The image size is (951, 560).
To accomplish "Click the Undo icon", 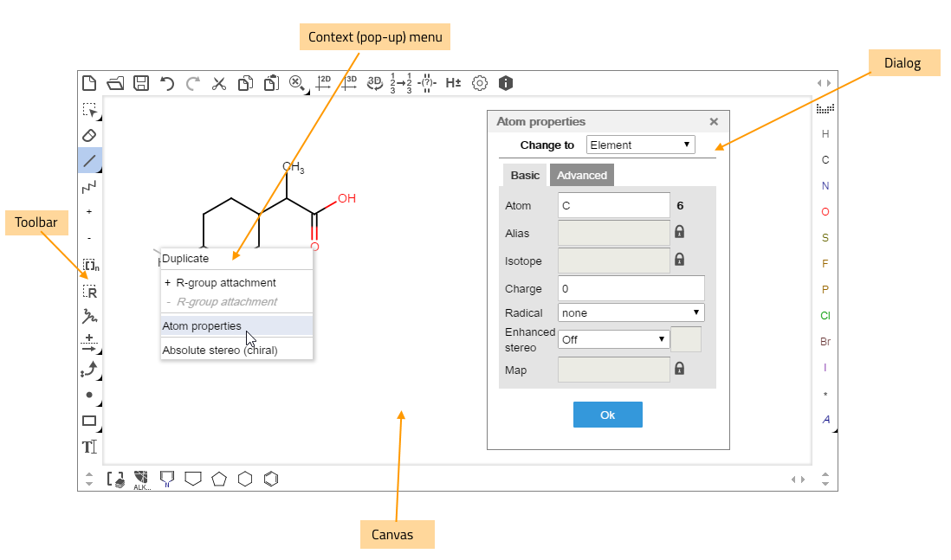I will [167, 83].
